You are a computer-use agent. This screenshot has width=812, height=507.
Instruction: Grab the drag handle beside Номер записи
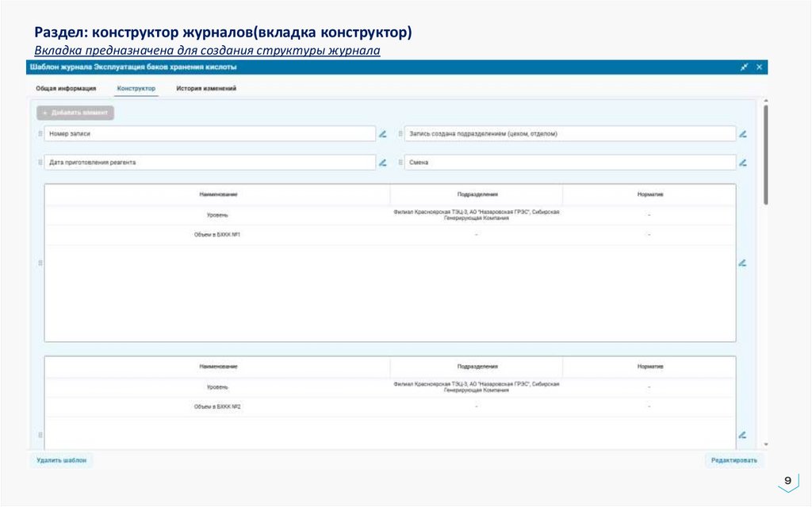[x=40, y=134]
